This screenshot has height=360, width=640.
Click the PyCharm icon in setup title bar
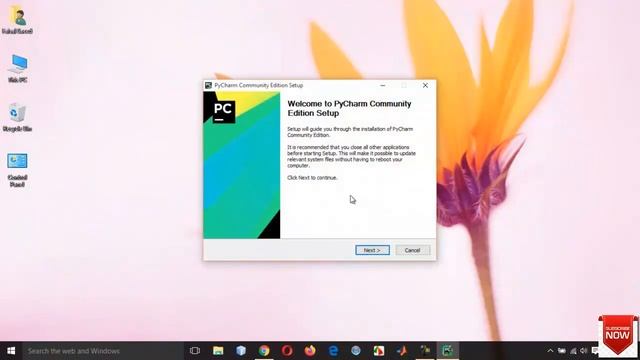click(209, 85)
